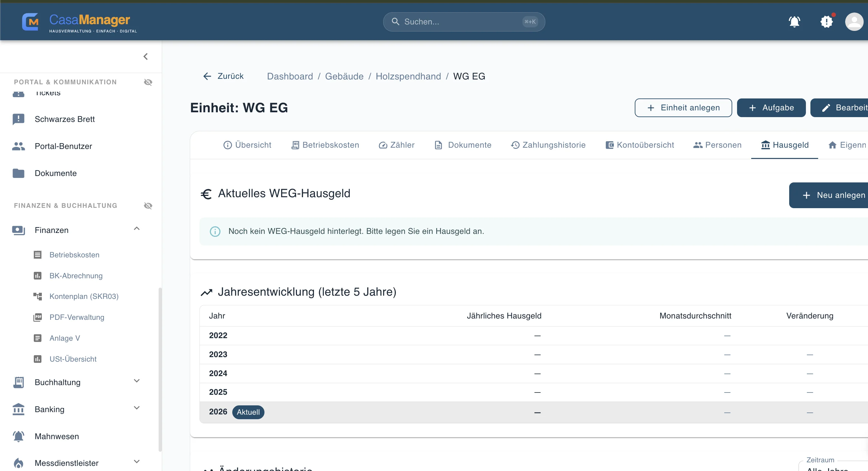Image resolution: width=868 pixels, height=471 pixels.
Task: Switch to the Kontoübersicht tab
Action: (640, 145)
